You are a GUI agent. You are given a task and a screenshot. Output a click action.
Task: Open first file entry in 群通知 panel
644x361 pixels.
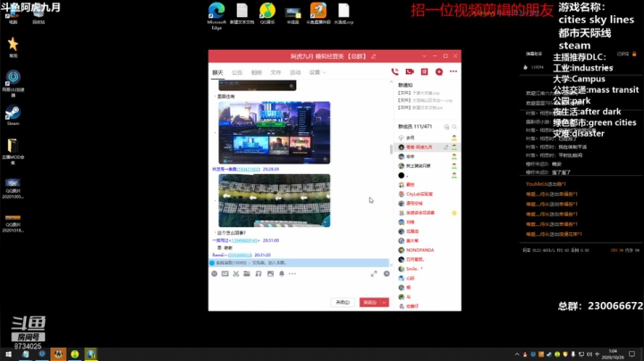[419, 93]
